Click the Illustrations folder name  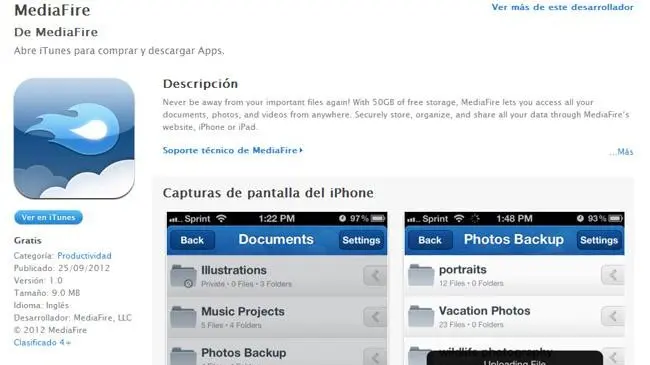pyautogui.click(x=234, y=270)
